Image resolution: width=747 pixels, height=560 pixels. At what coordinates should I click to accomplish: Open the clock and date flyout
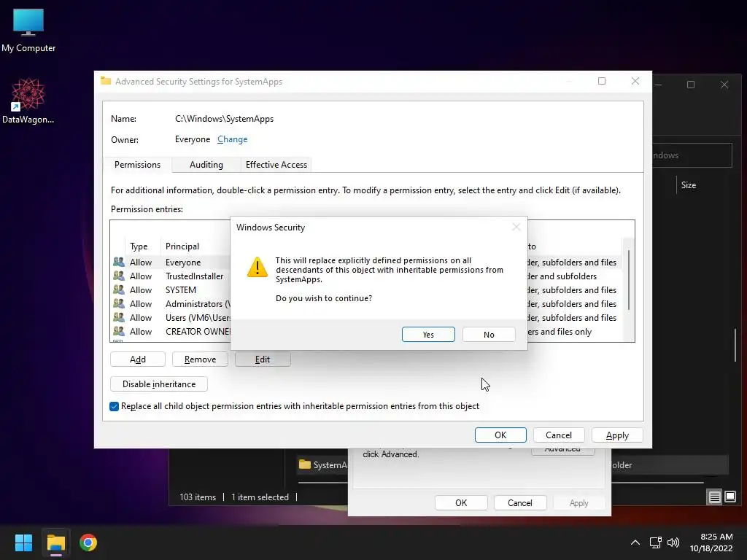point(711,542)
